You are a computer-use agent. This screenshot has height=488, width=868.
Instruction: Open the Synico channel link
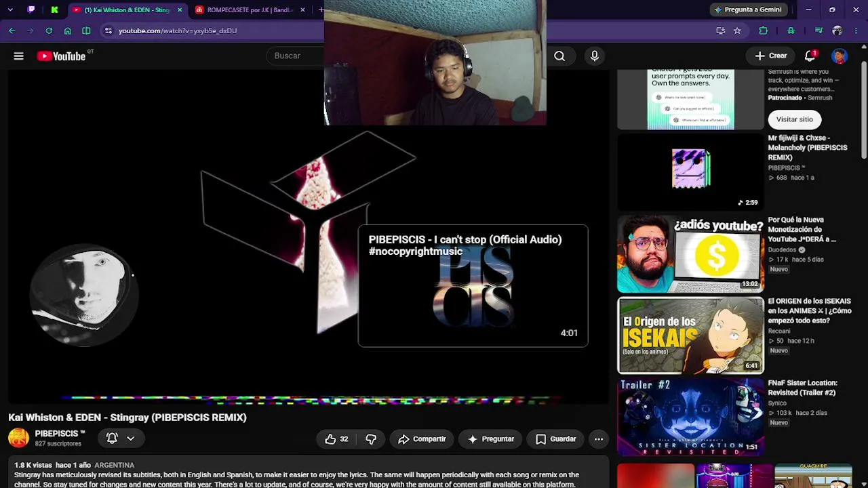pyautogui.click(x=778, y=403)
